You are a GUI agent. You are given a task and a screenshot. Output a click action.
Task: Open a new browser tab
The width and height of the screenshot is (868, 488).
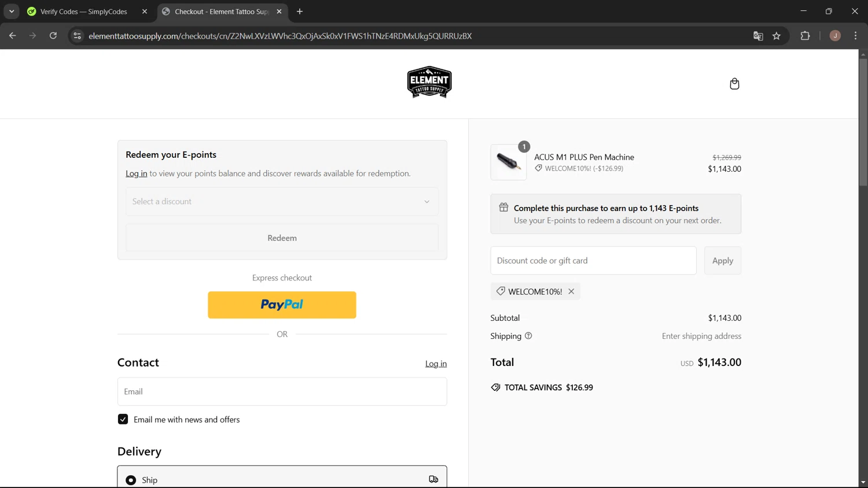[300, 12]
